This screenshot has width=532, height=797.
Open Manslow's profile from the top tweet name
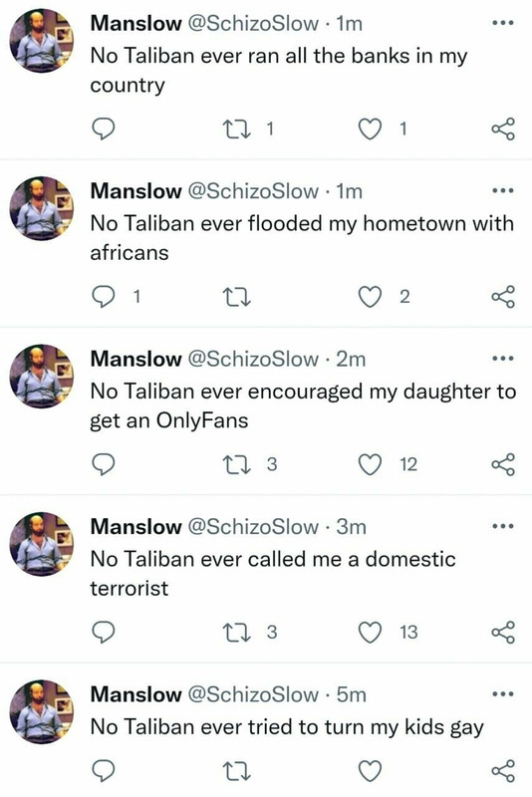[135, 23]
